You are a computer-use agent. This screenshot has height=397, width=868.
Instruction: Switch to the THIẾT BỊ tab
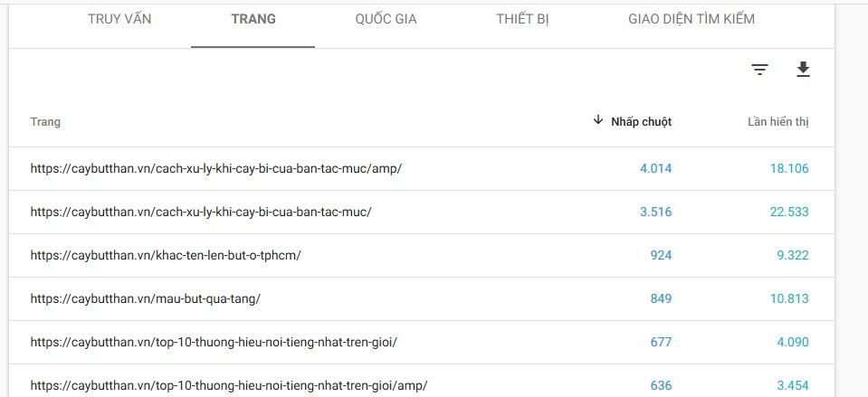522,19
